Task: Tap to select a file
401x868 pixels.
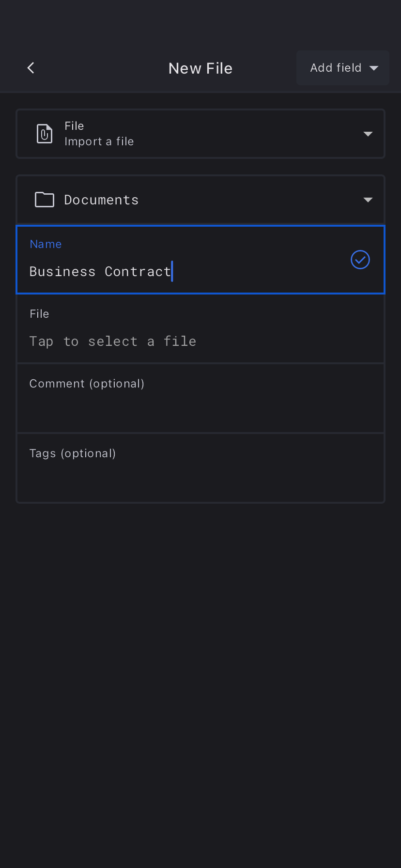Action: tap(113, 341)
